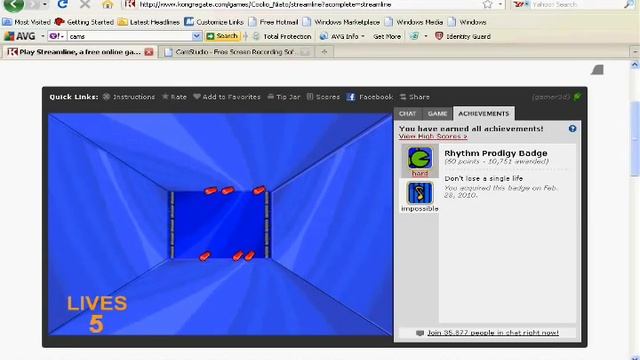Reload the page with the refresh icon
Screen dimensions: 640x360
62,4
